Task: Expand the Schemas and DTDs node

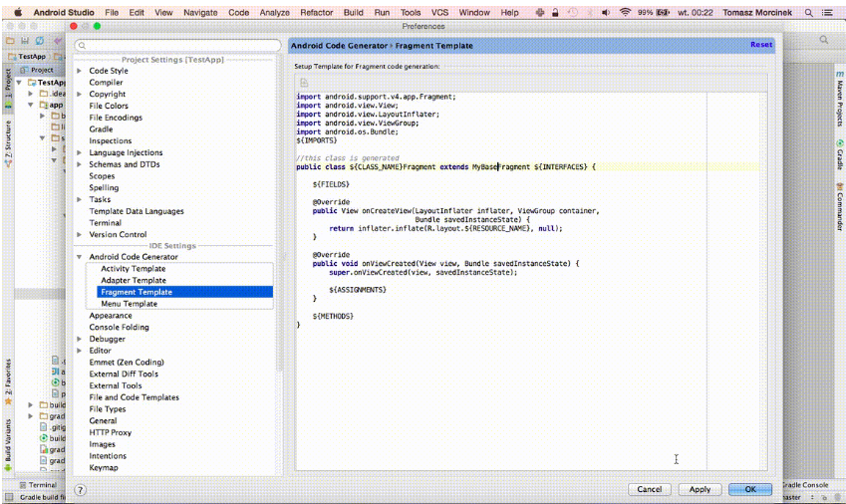Action: point(80,164)
